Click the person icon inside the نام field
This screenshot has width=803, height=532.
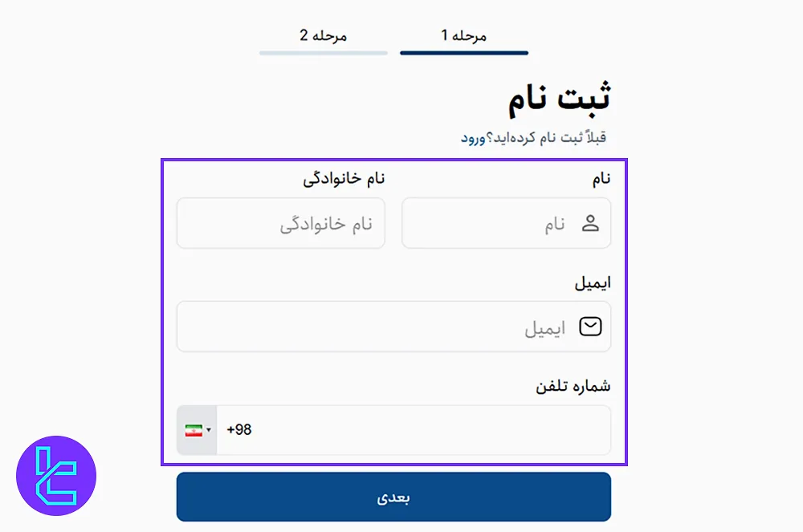pyautogui.click(x=591, y=223)
